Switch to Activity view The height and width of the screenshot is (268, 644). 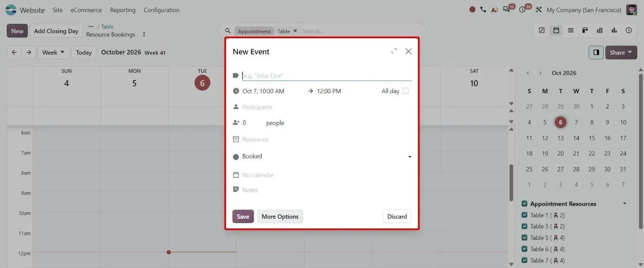(x=628, y=30)
